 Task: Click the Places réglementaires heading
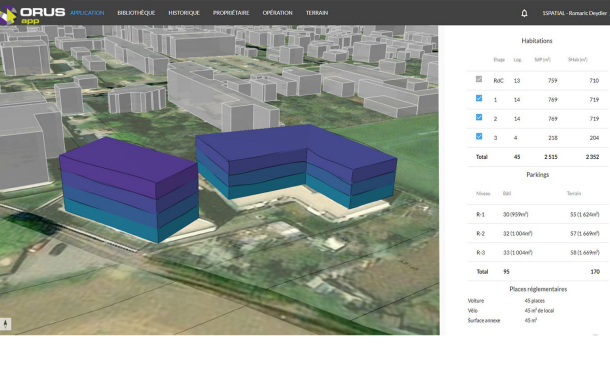[x=538, y=289]
